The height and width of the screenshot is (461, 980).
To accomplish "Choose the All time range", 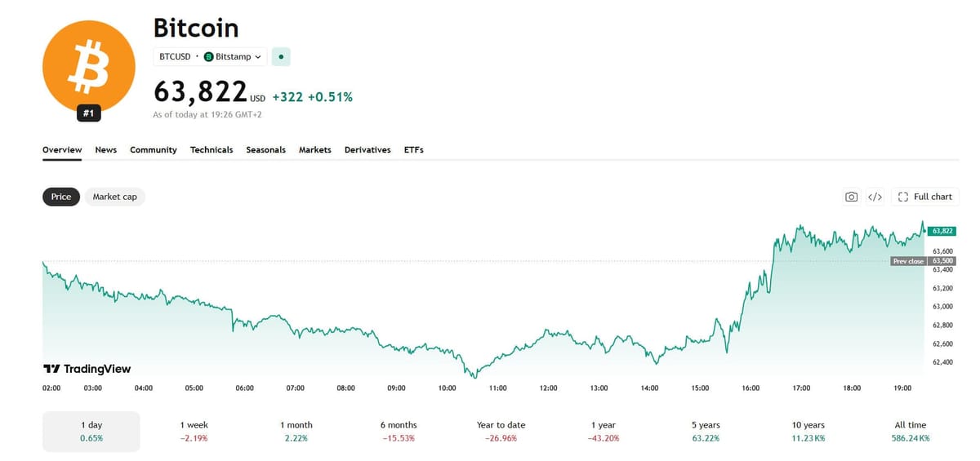I will point(911,432).
